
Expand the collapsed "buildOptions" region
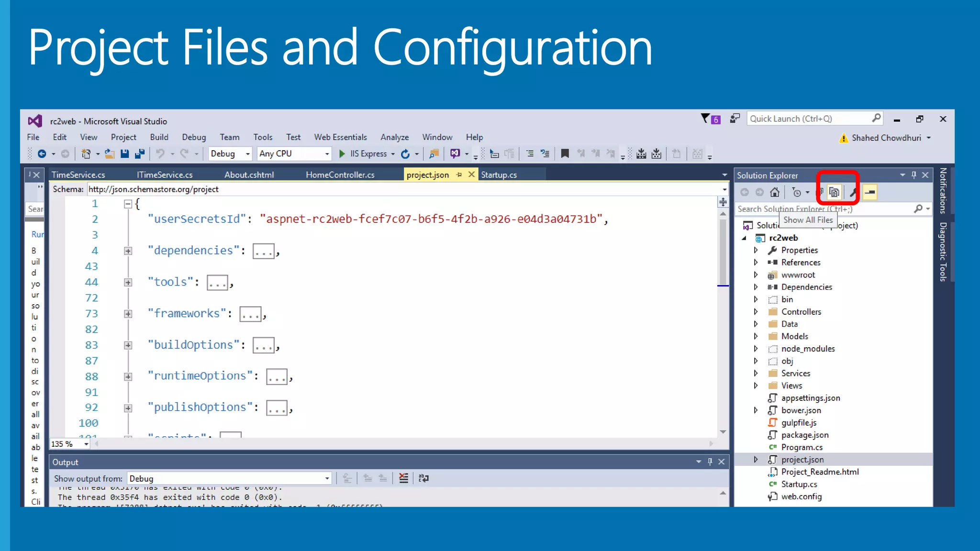pyautogui.click(x=128, y=345)
